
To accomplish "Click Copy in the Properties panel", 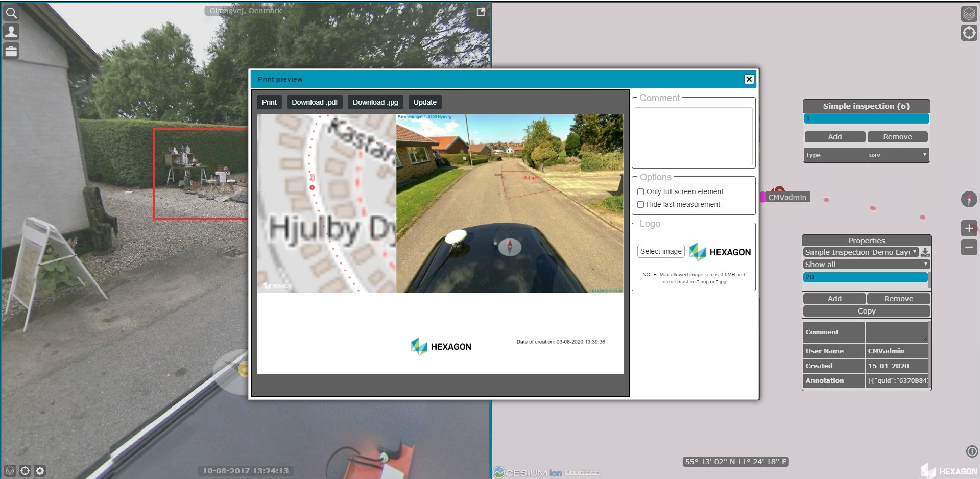I will point(866,311).
